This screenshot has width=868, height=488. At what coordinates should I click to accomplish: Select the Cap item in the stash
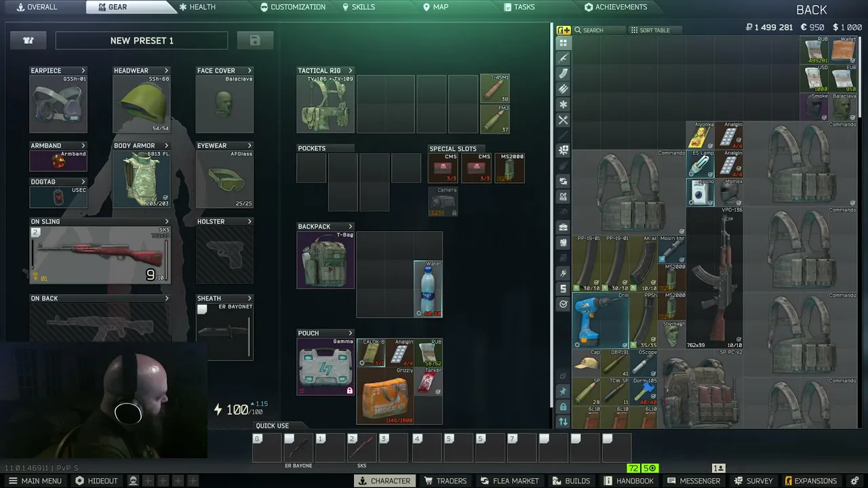[x=587, y=363]
